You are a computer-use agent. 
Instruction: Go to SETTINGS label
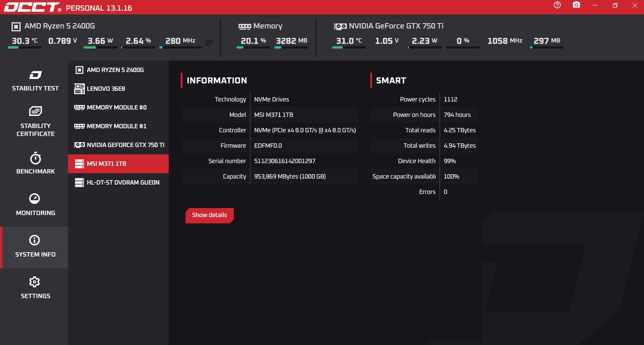(36, 296)
